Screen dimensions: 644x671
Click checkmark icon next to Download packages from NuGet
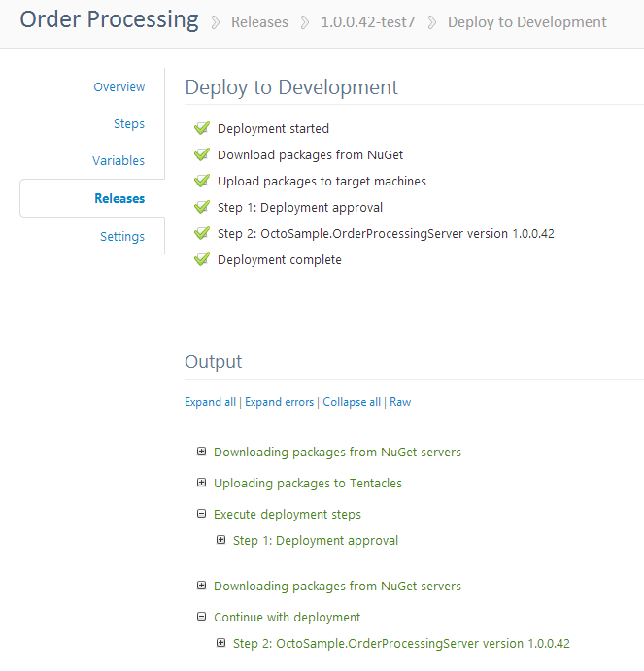tap(202, 154)
